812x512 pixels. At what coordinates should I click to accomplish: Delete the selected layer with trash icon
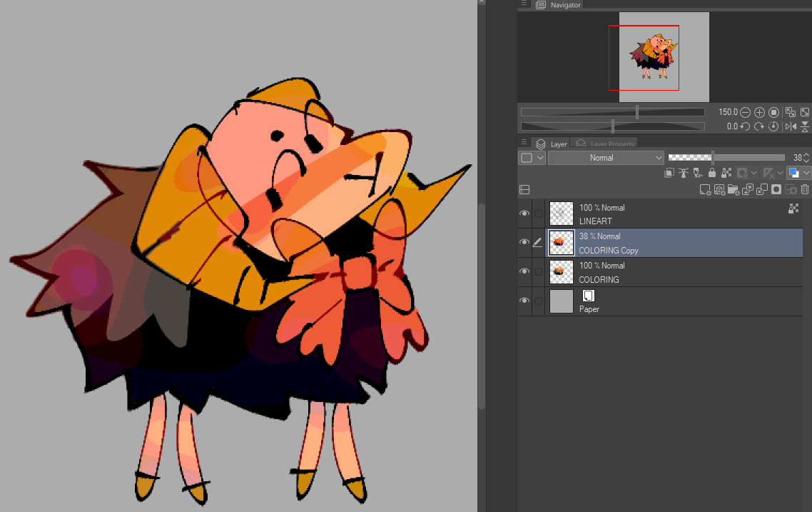805,189
